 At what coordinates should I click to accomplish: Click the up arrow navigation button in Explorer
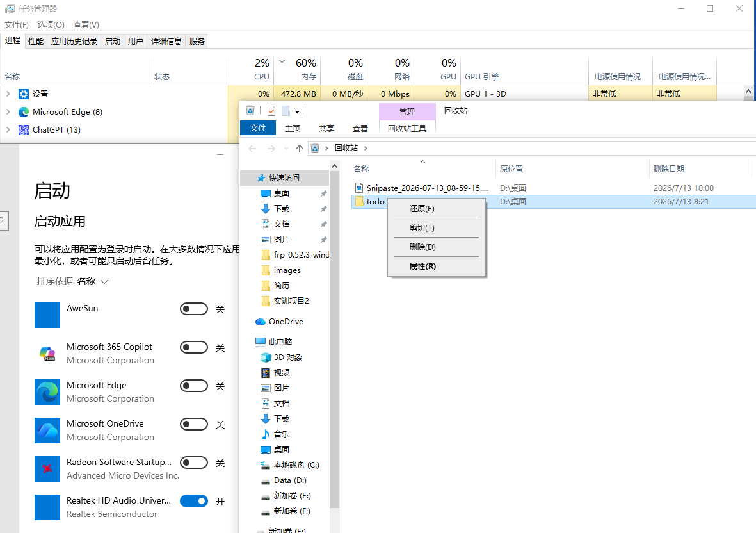300,148
